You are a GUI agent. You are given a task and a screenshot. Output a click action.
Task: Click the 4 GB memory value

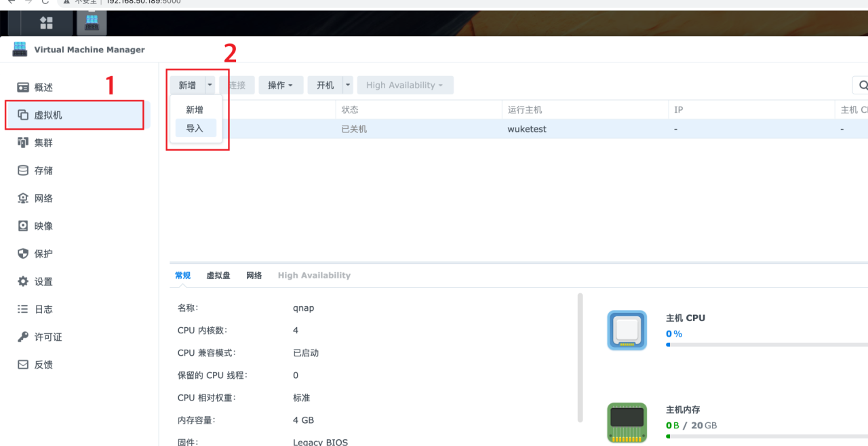tap(303, 420)
